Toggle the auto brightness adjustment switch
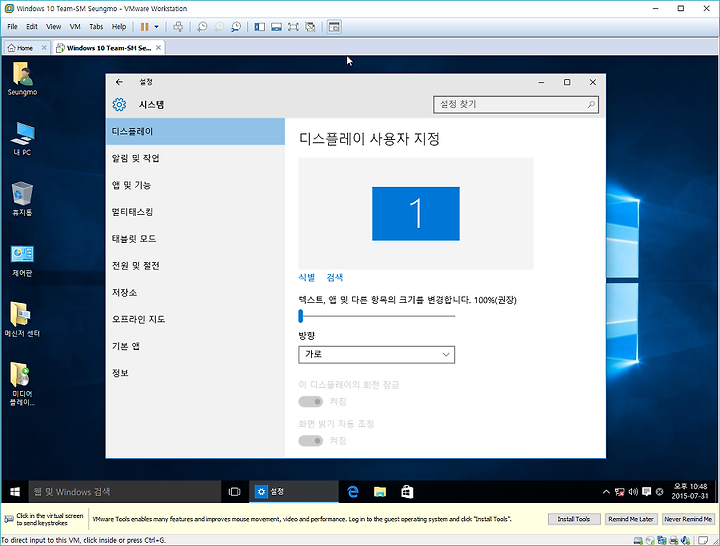This screenshot has height=546, width=720. pyautogui.click(x=311, y=441)
